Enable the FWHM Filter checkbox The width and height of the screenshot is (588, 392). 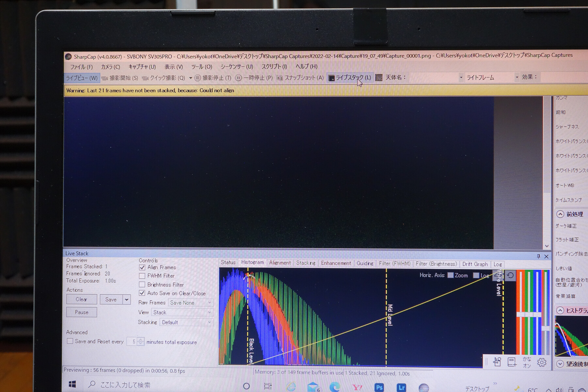142,276
